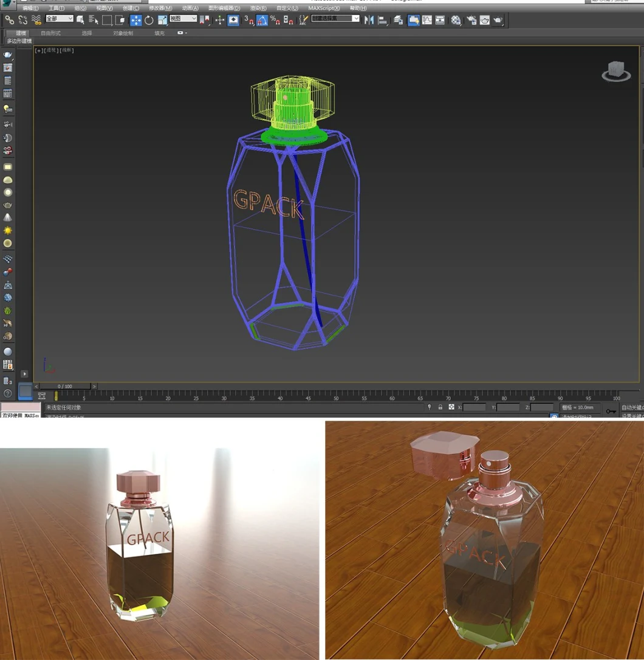Screen dimensions: 644x660
Task: Click the teapot primitive icon in left toolbar
Action: (x=7, y=205)
